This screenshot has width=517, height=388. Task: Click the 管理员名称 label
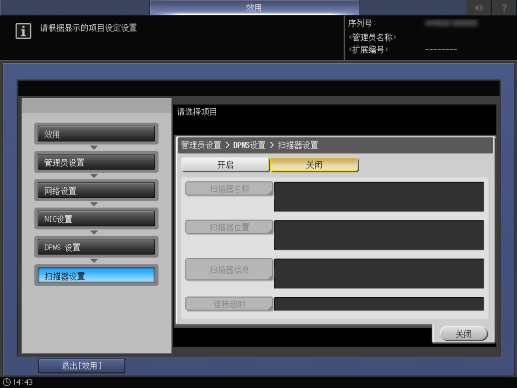point(372,37)
